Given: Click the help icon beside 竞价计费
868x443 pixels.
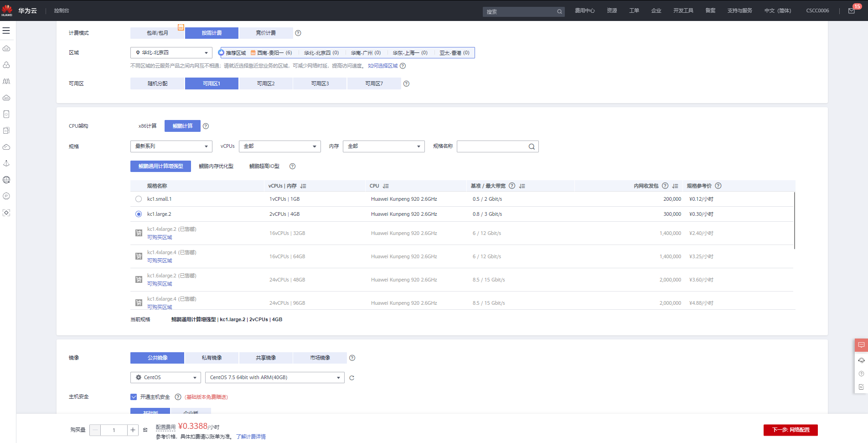Looking at the screenshot, I should pos(298,33).
